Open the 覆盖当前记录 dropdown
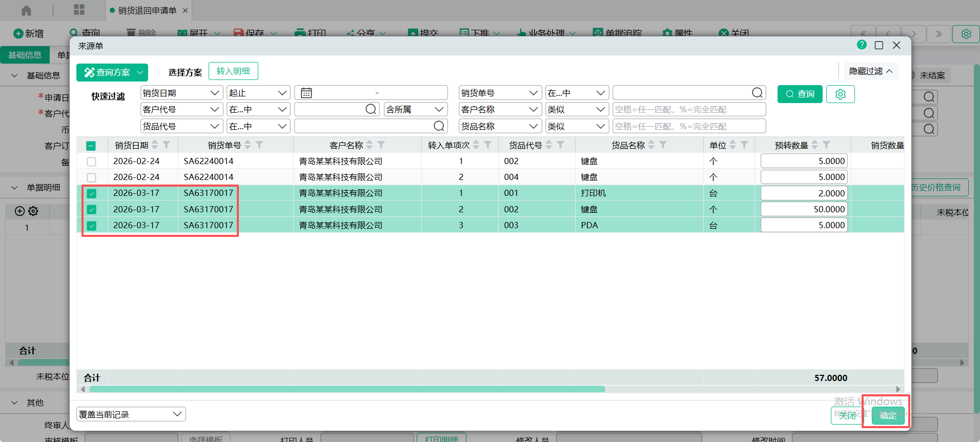 [x=131, y=414]
